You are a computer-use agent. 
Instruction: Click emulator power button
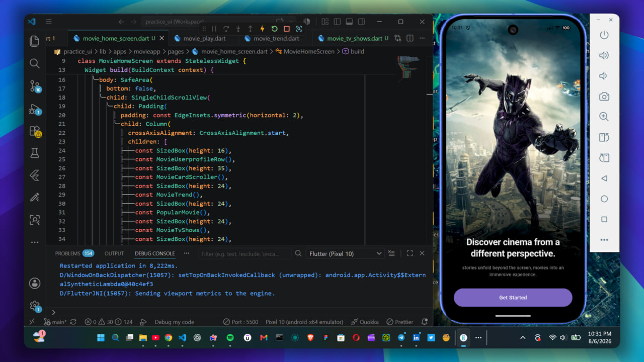coord(604,35)
